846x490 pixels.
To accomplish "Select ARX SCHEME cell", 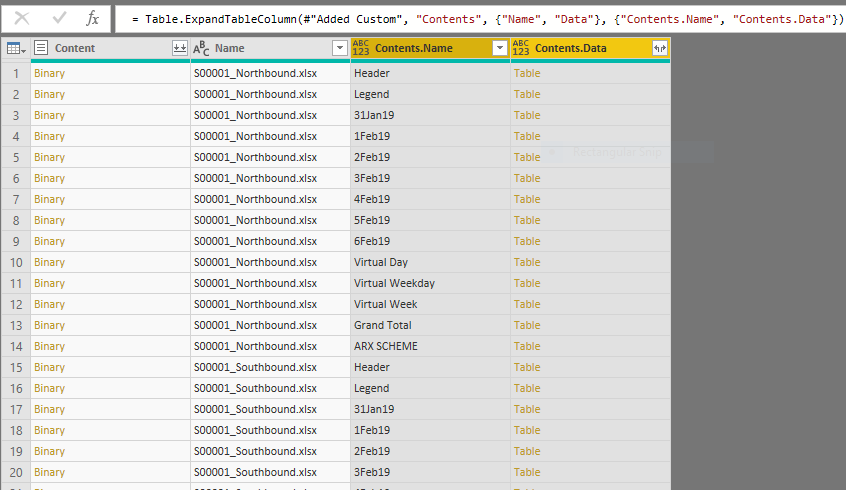I will pyautogui.click(x=430, y=346).
